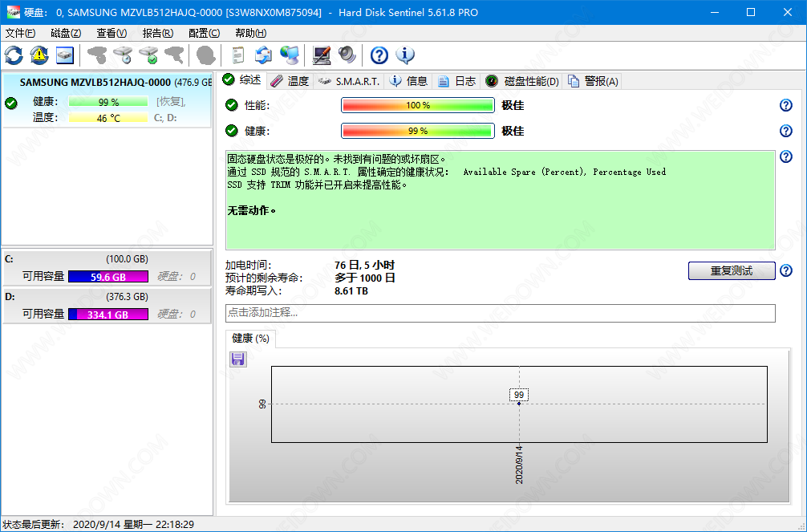The width and height of the screenshot is (807, 532).
Task: Click the status bar last update timestamp
Action: [133, 524]
